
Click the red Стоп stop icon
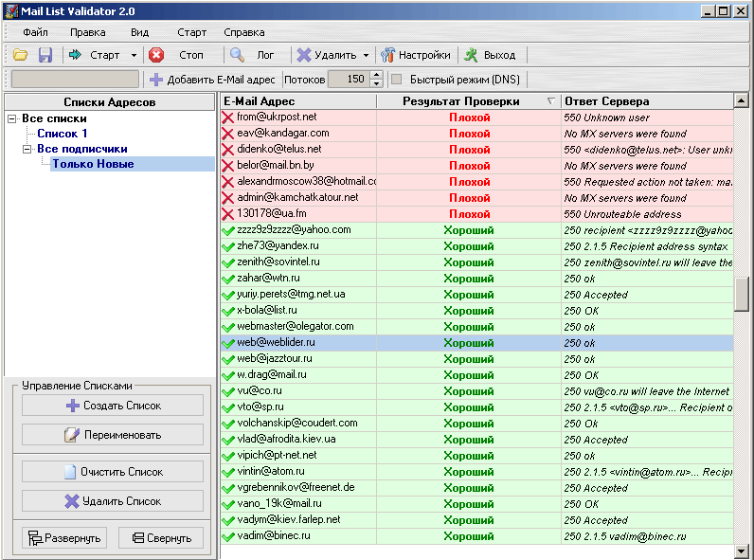[x=155, y=55]
